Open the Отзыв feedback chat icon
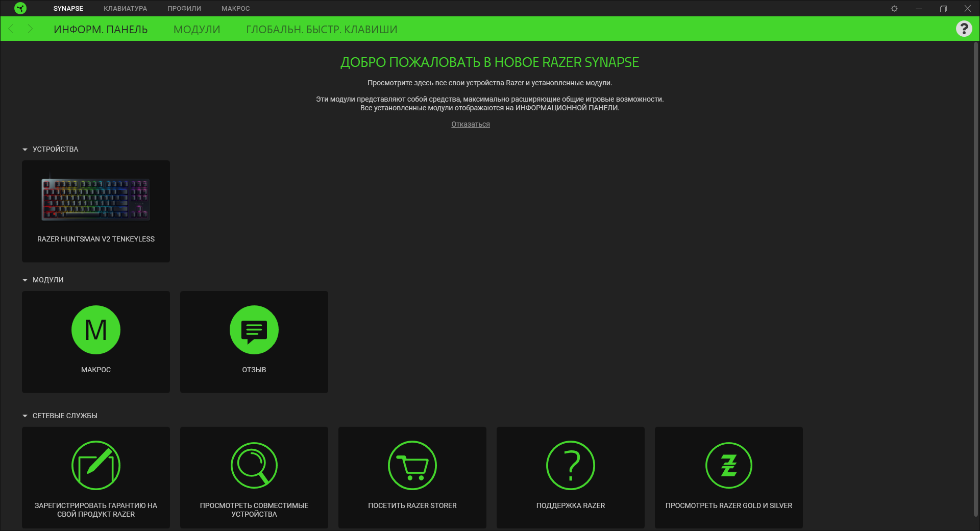Viewport: 980px width, 531px height. (x=254, y=330)
